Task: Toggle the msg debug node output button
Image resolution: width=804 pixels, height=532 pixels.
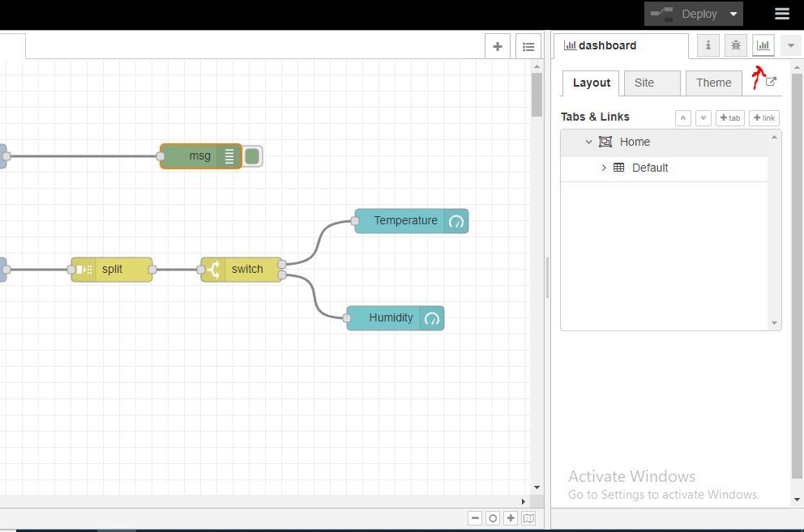Action: pyautogui.click(x=252, y=156)
